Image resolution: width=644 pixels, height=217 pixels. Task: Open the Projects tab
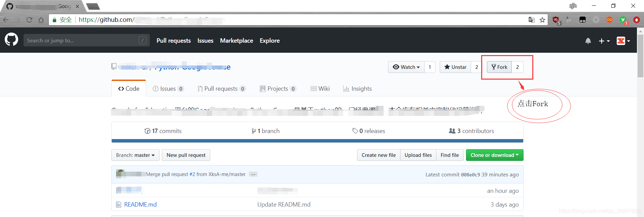click(278, 88)
